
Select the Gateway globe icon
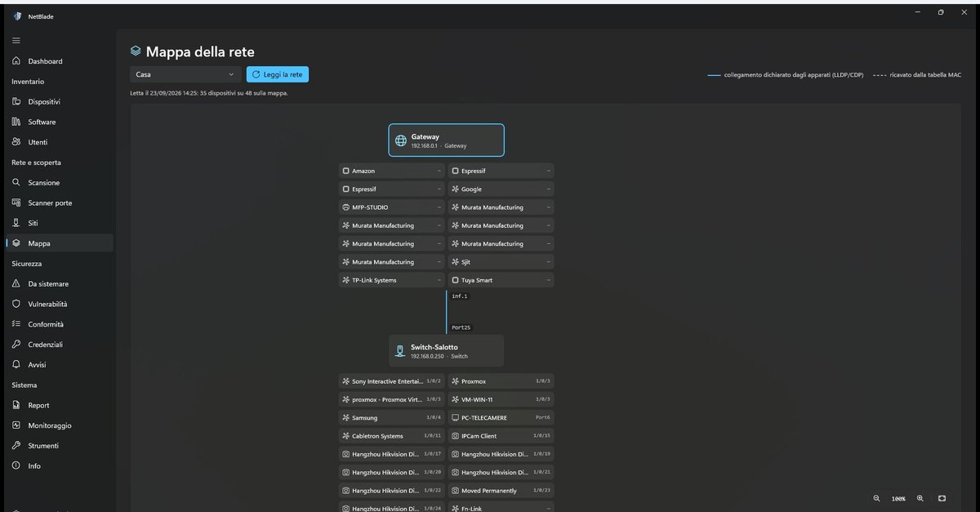pyautogui.click(x=400, y=140)
